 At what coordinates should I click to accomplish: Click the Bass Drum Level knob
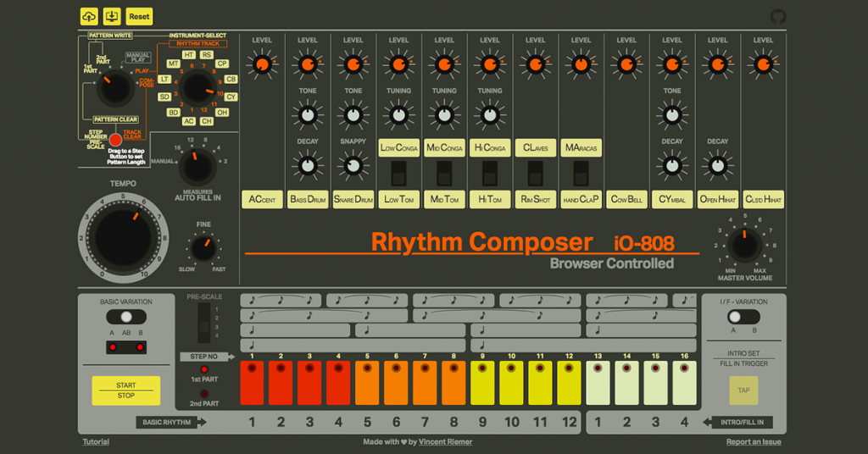pos(308,64)
